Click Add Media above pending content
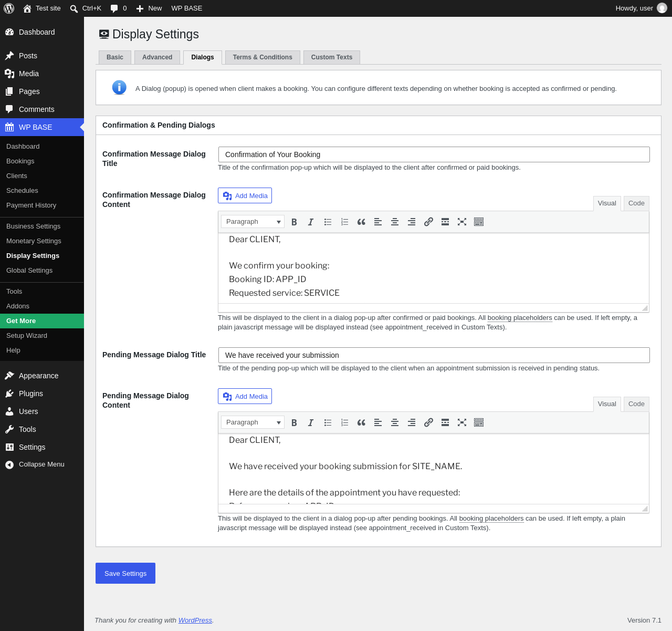The width and height of the screenshot is (672, 631). pos(245,396)
